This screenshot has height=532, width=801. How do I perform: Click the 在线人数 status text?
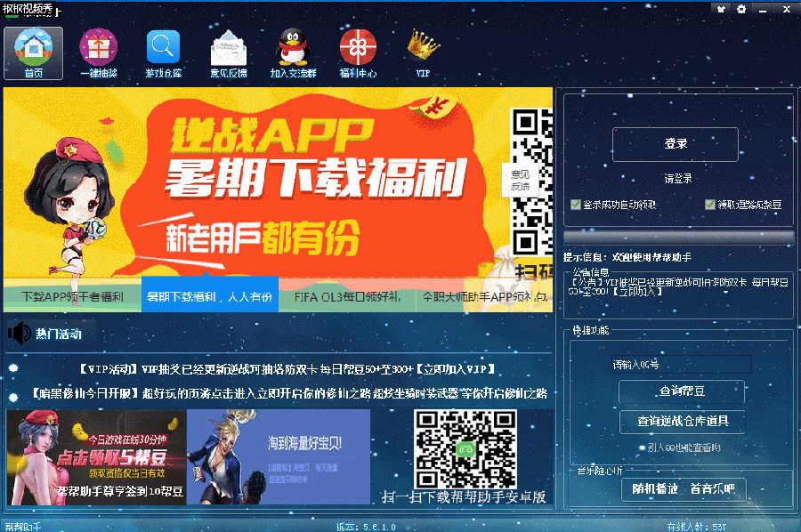tap(697, 527)
